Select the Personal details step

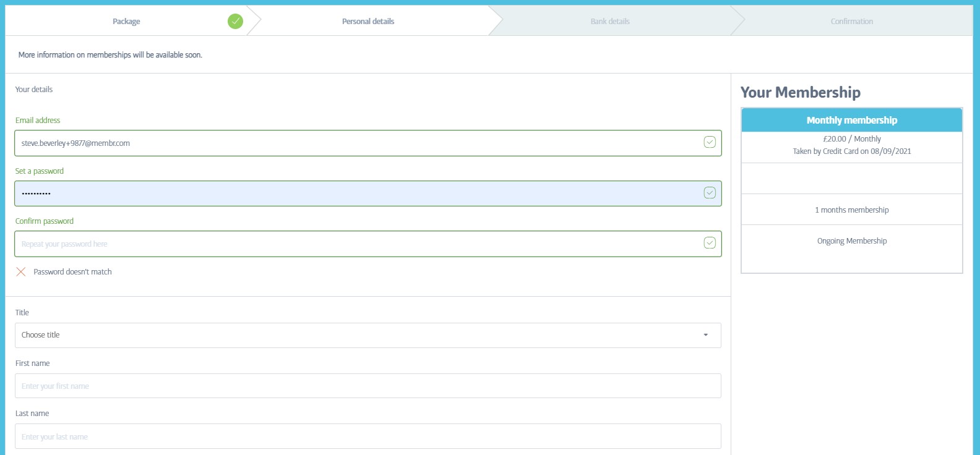(x=368, y=22)
